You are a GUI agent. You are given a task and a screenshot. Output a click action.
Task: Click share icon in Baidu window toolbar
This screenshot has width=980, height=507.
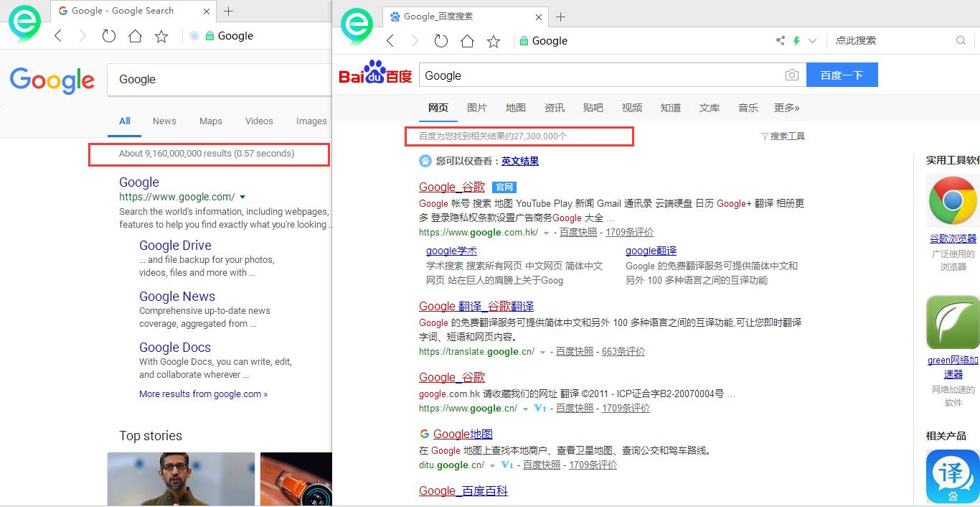click(x=781, y=41)
